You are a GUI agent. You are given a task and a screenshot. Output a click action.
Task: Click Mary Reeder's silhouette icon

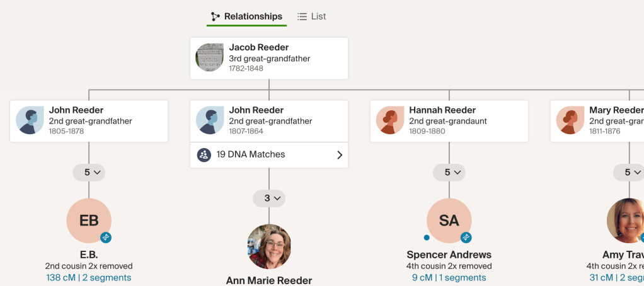(x=570, y=120)
